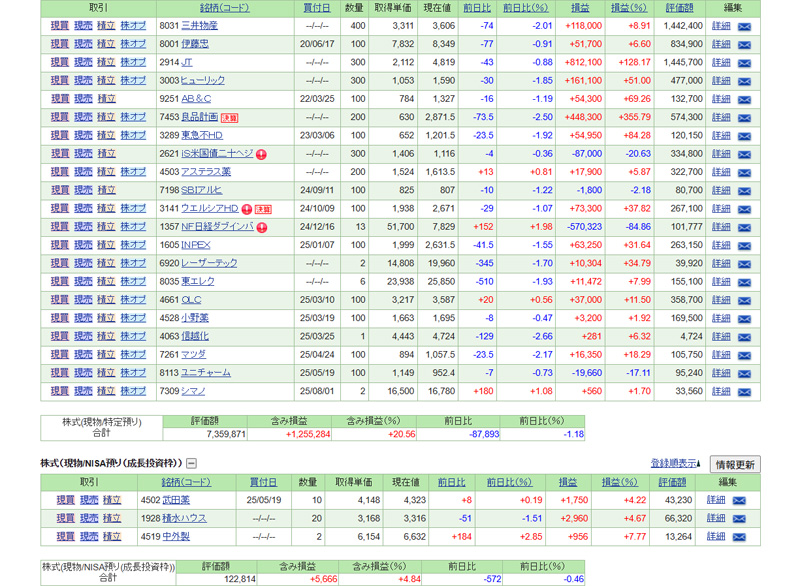Click the envelope icon for the JT row
800x586 pixels.
tap(744, 62)
